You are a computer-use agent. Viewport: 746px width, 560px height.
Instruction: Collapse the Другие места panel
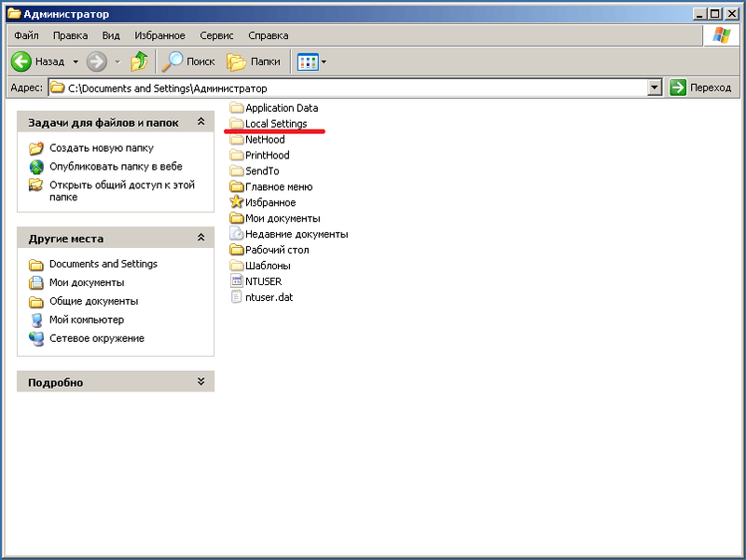click(x=200, y=239)
